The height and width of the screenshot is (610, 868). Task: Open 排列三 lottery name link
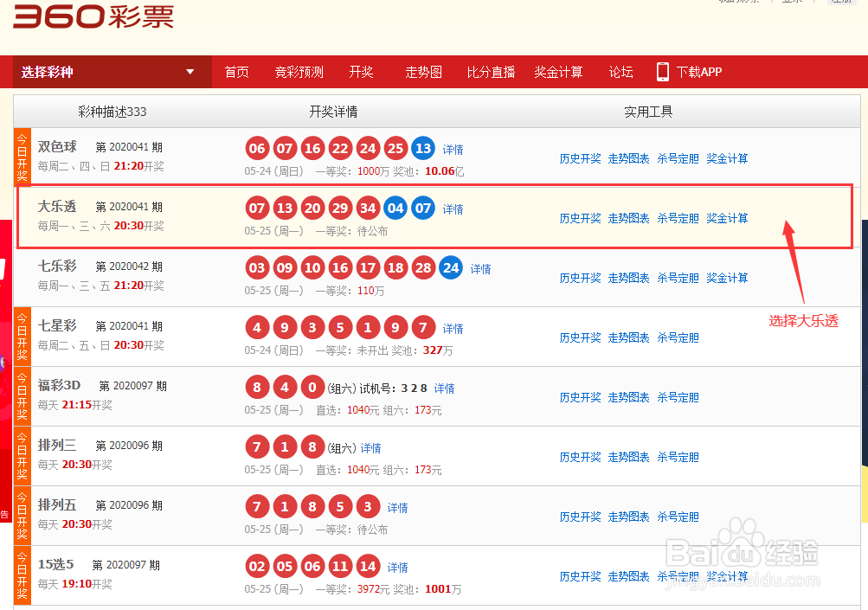coord(57,445)
